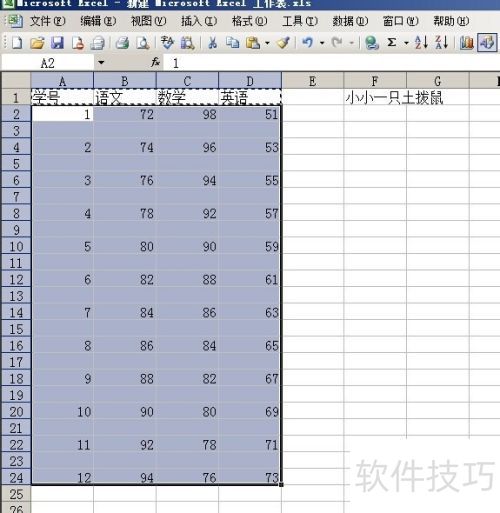Open the 格式(O) menu

[x=249, y=21]
